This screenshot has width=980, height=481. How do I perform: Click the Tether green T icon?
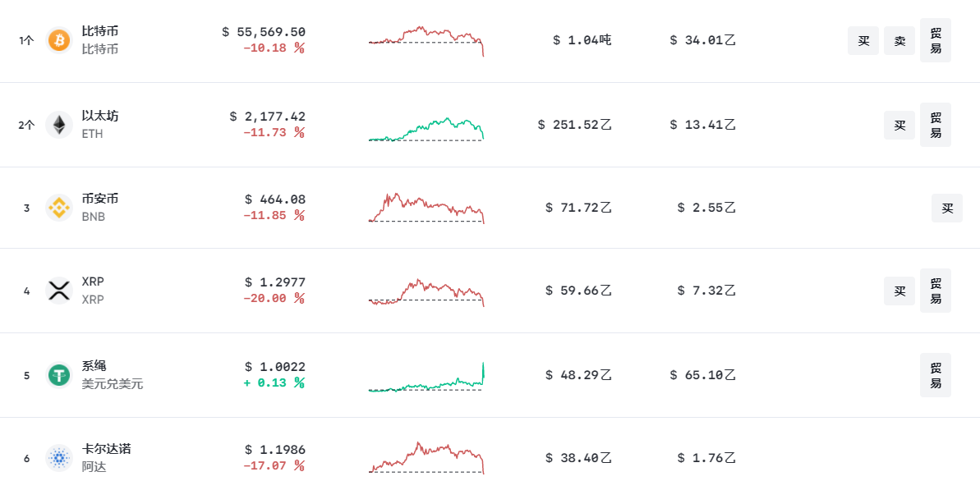59,375
